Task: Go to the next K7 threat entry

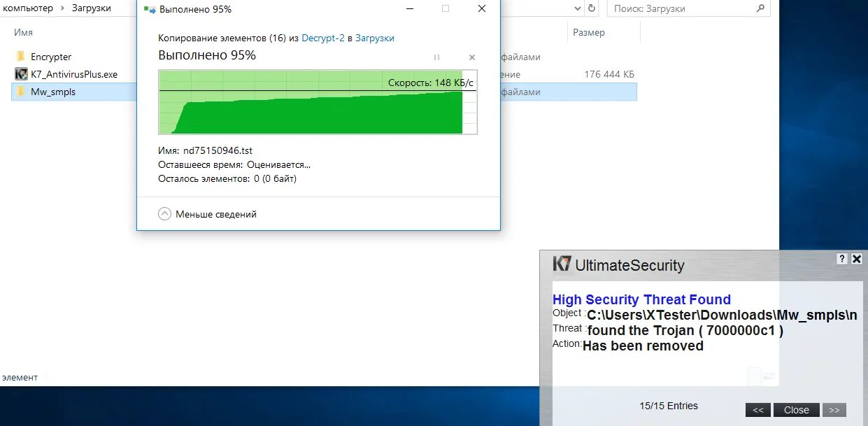Action: click(834, 410)
